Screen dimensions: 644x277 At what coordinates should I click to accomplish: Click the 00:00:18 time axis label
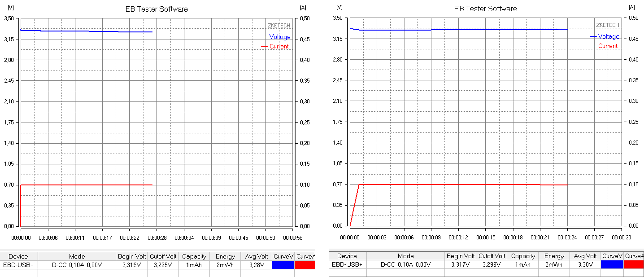click(513, 238)
